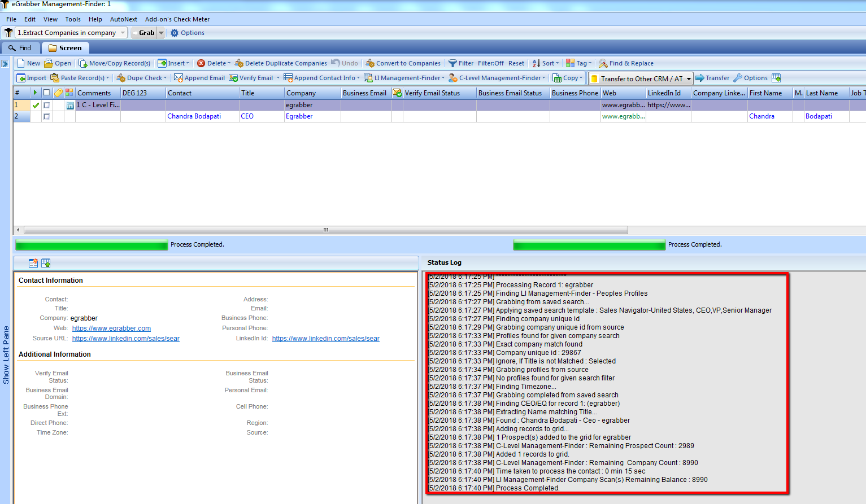Open Options with the wrench icon
This screenshot has width=866, height=504.
(x=738, y=78)
